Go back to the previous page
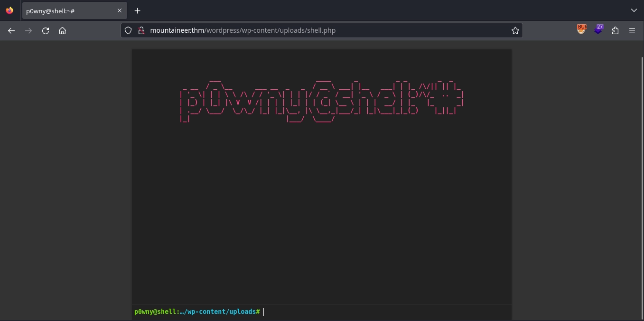This screenshot has width=644, height=321. (x=11, y=30)
